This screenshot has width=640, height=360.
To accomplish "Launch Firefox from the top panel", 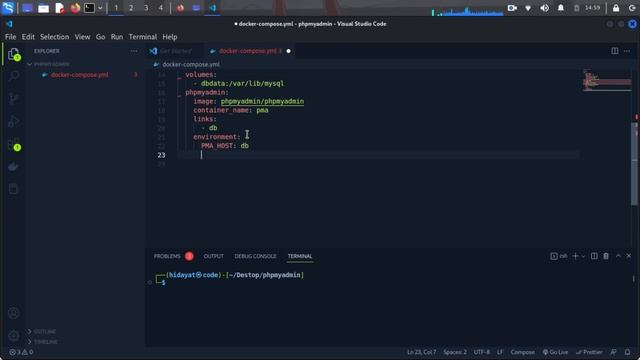I will pyautogui.click(x=75, y=8).
